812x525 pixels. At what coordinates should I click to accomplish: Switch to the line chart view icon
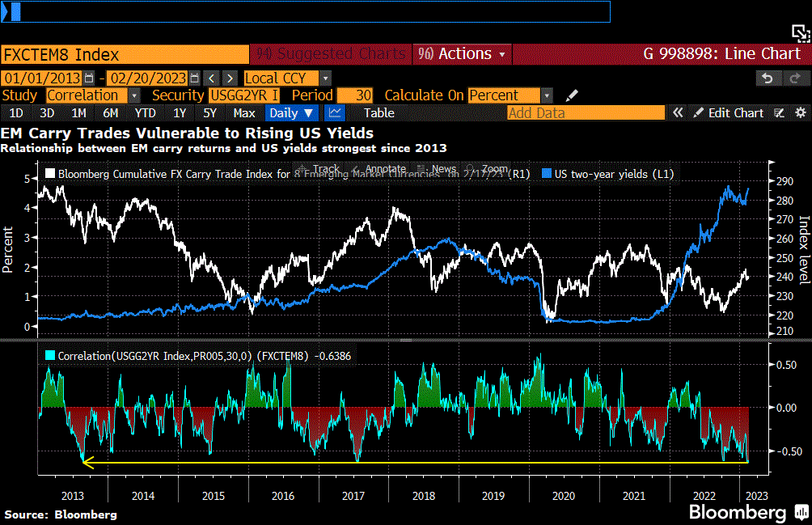(335, 113)
